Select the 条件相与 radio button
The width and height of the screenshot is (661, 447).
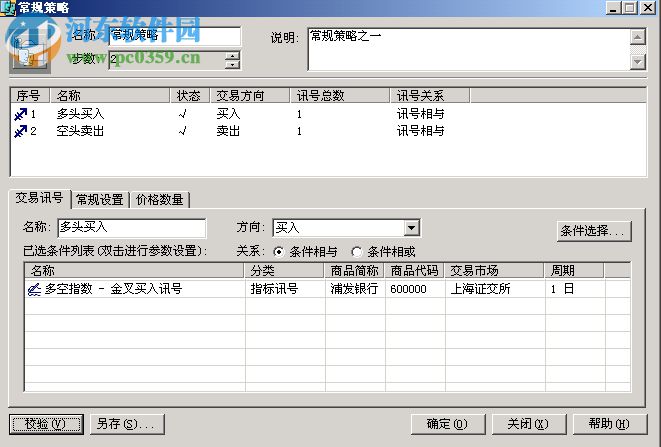point(279,252)
